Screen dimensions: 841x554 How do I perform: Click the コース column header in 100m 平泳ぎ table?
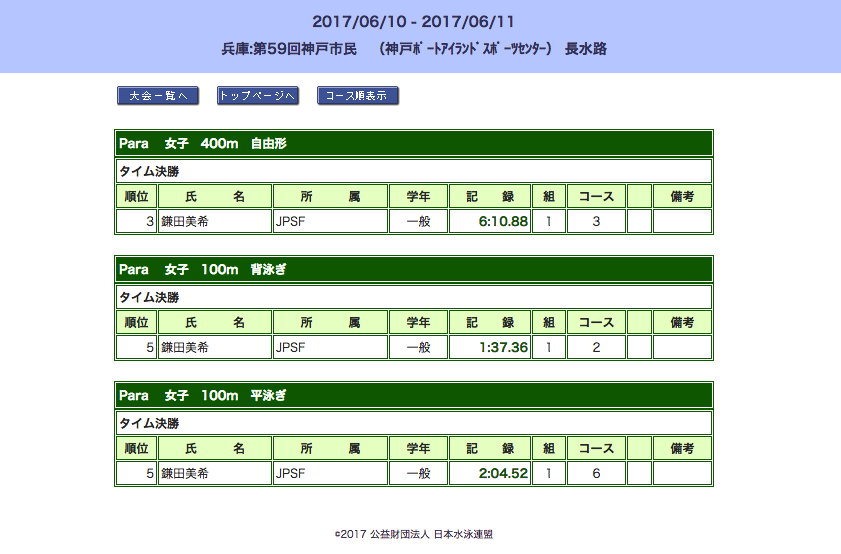coord(596,448)
